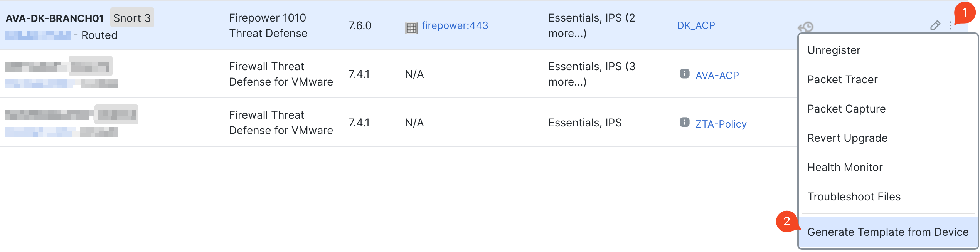Open the AVA-ACP policy link
This screenshot has height=252, width=980.
717,75
